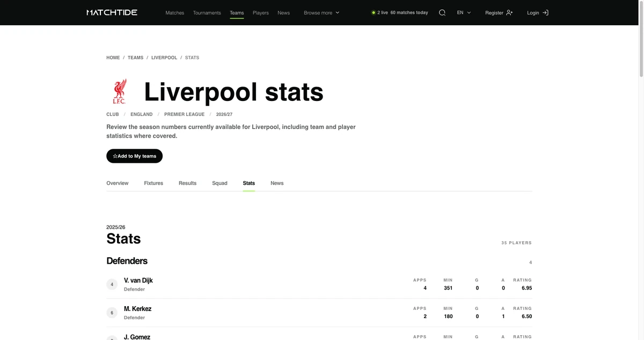Click Add to My teams button
The image size is (644, 340).
pos(135,156)
